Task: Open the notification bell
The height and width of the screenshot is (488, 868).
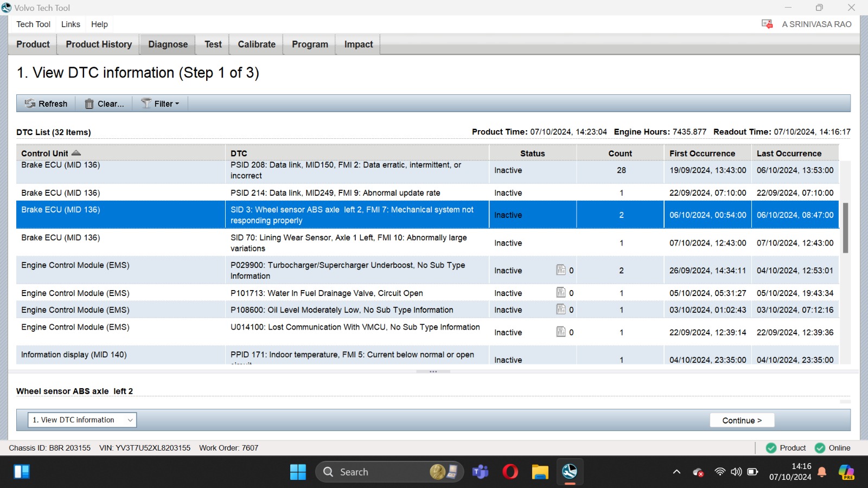Action: (822, 472)
